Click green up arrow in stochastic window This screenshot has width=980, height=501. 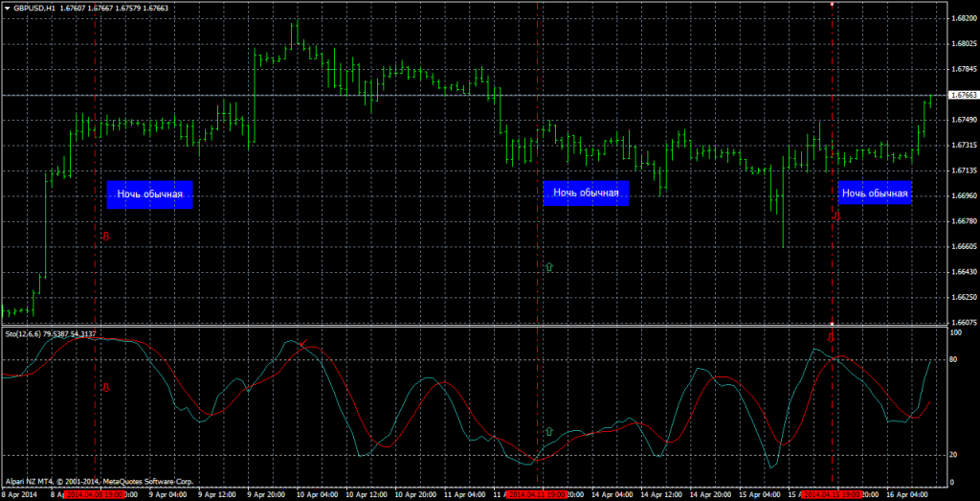tap(549, 432)
